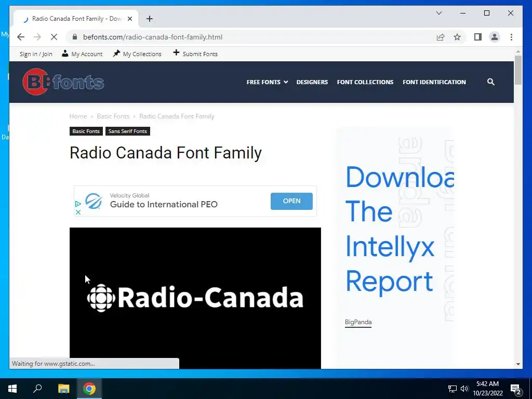The height and width of the screenshot is (399, 532).
Task: Click the OPEN button on ad
Action: click(291, 201)
